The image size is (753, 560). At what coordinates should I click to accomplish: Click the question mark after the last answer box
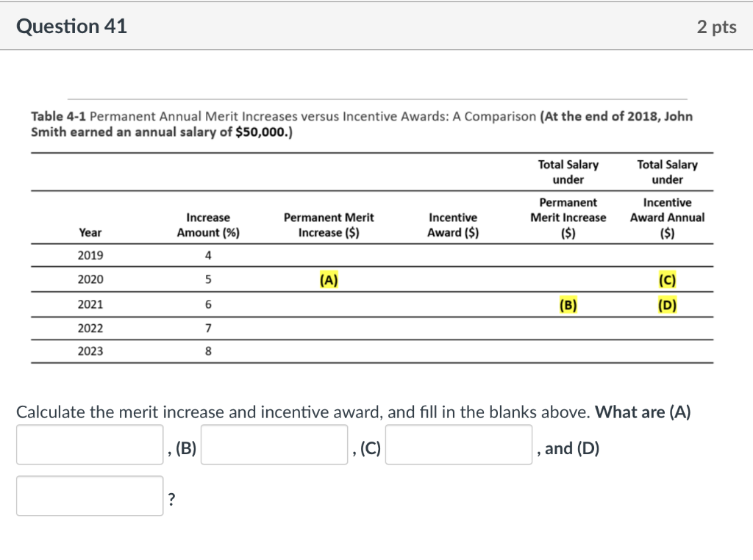[171, 499]
